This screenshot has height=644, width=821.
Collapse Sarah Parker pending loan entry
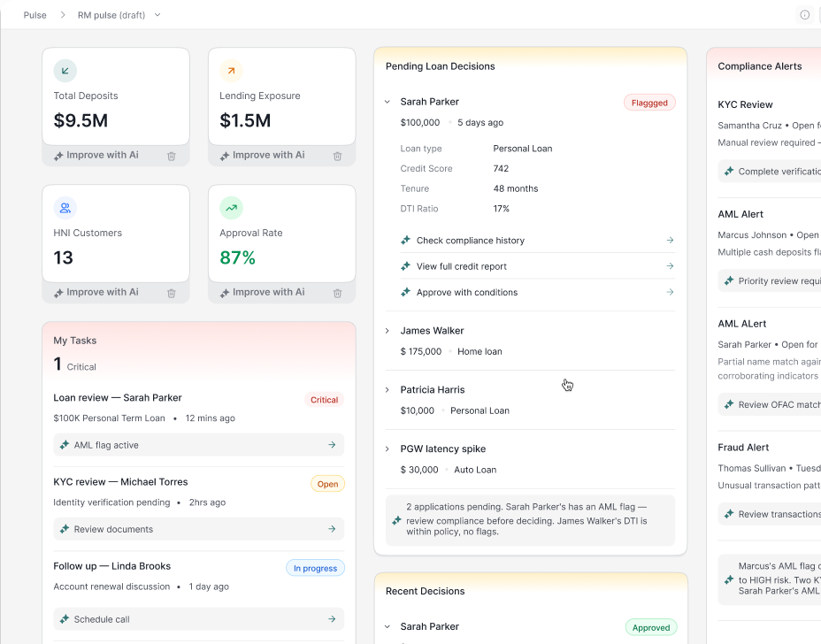(387, 102)
